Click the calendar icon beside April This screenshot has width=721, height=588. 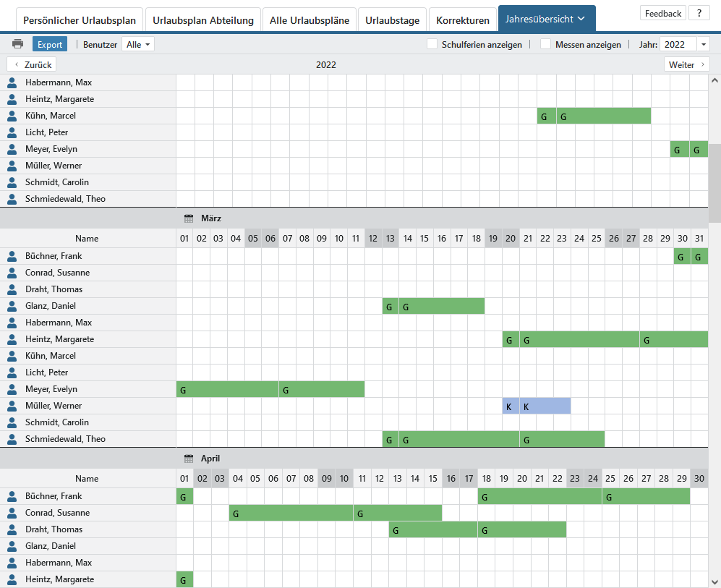point(189,459)
